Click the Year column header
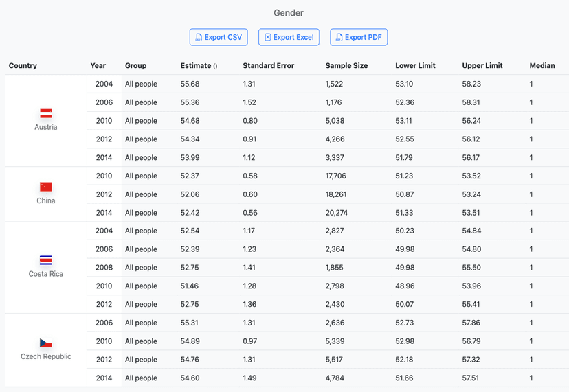569x392 pixels. point(98,66)
